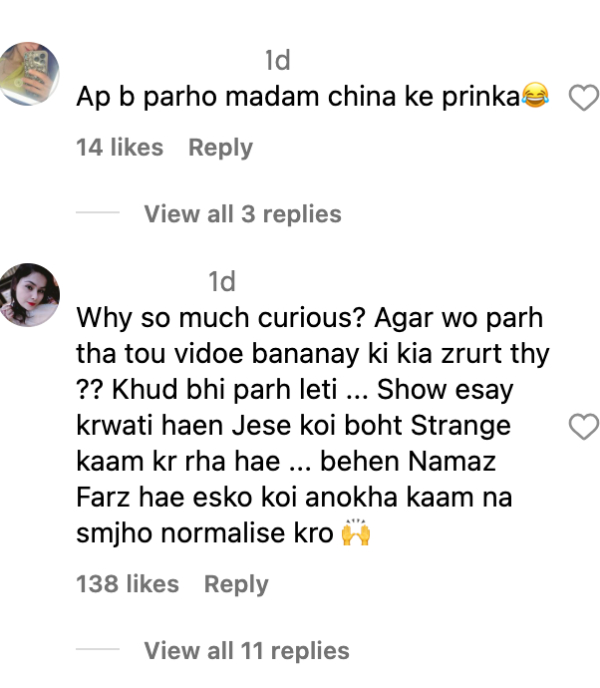Click the word 'Namaz' in second comment

[452, 462]
